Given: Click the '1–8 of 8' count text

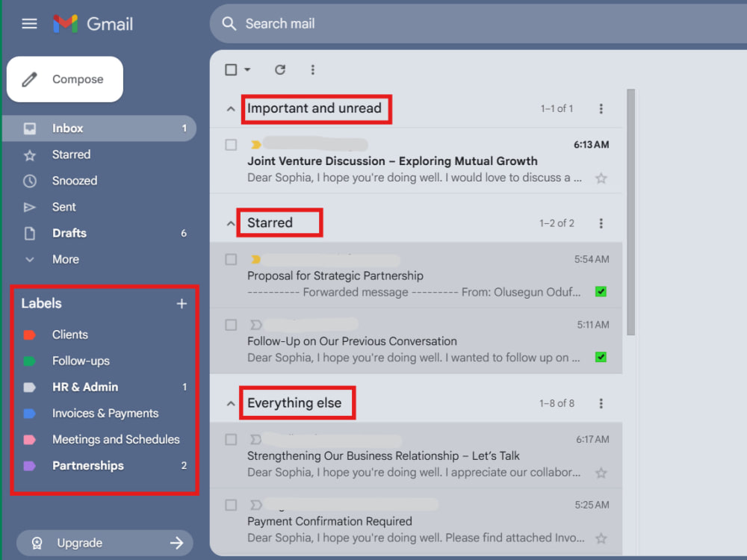Looking at the screenshot, I should 557,403.
